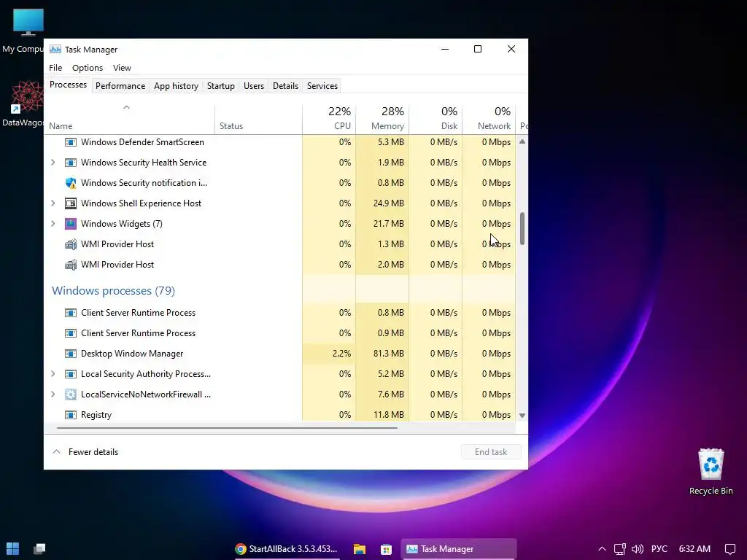Switch to the Startup tab
This screenshot has width=747, height=560.
(x=220, y=86)
